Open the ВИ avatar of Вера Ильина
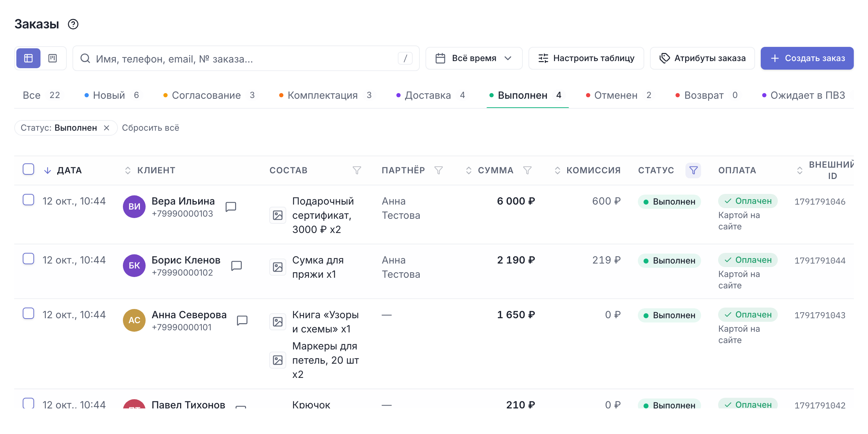 [134, 207]
